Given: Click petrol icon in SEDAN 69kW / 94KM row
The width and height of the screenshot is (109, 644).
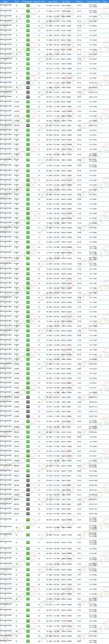Looking at the screenshot, I should [28, 427].
